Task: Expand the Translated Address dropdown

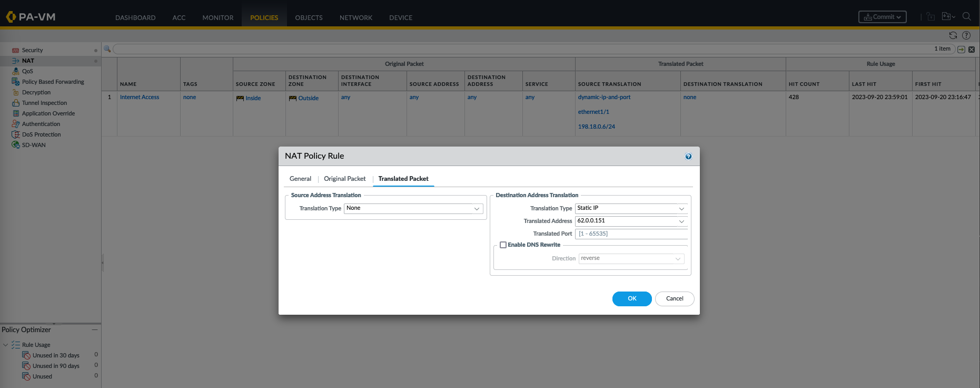Action: [681, 221]
